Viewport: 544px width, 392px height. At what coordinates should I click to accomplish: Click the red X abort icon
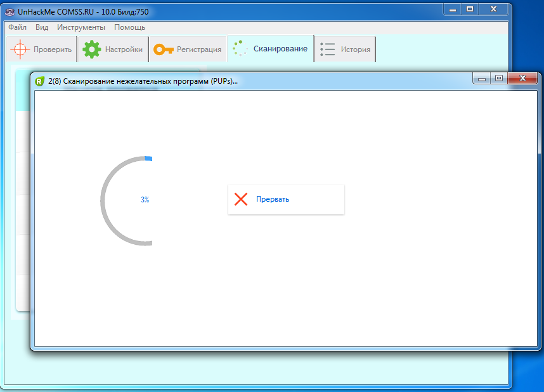(x=241, y=199)
